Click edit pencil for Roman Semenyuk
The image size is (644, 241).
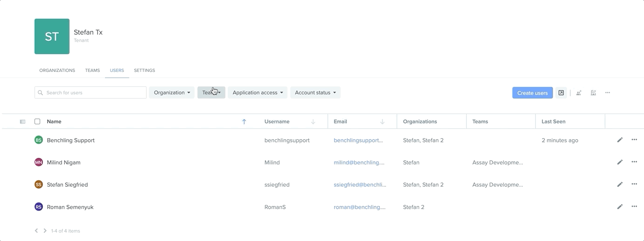(x=620, y=206)
